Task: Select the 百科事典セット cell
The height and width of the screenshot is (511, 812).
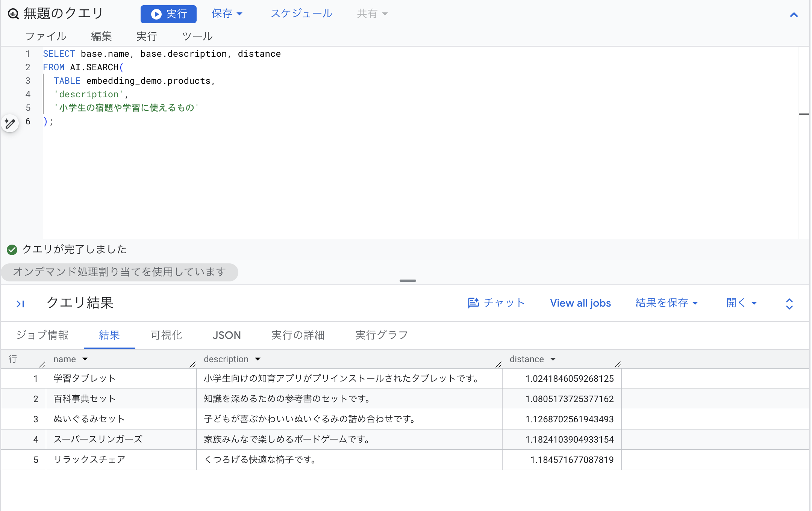Action: [121, 399]
